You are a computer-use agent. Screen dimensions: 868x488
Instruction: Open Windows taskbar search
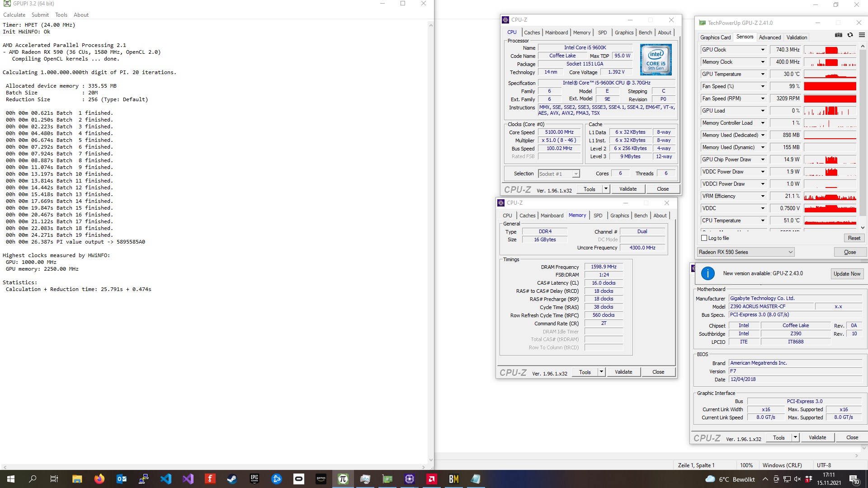click(33, 479)
